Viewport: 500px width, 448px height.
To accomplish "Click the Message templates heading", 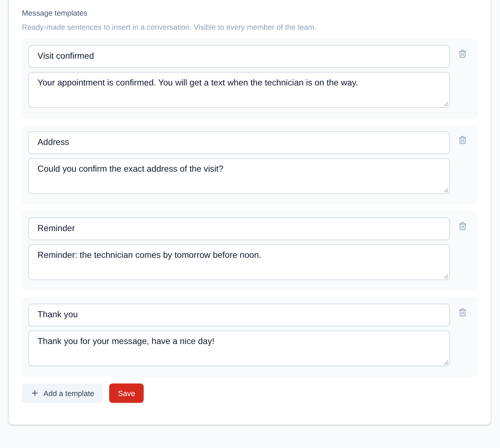I will pos(55,13).
